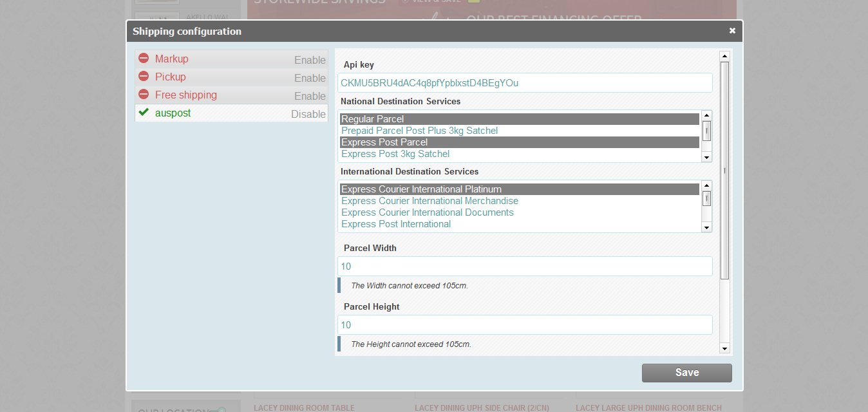Open Lacey Dining Room Table product link
868x412 pixels.
(304, 407)
